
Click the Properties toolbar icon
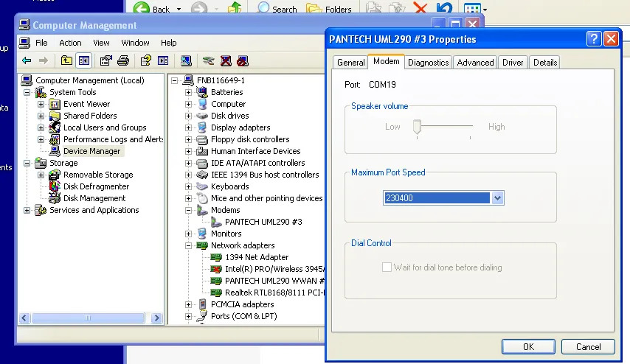click(105, 60)
